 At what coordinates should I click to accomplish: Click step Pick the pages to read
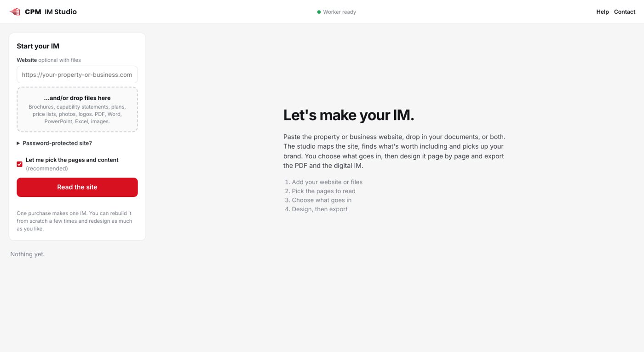click(x=323, y=191)
